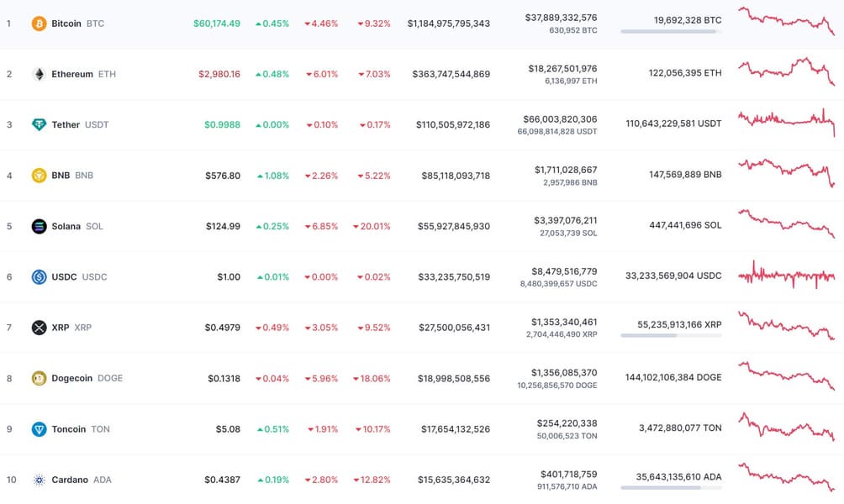Click Cardano circulating supply progress bar
Image resolution: width=844 pixels, height=504 pixels.
click(x=670, y=487)
